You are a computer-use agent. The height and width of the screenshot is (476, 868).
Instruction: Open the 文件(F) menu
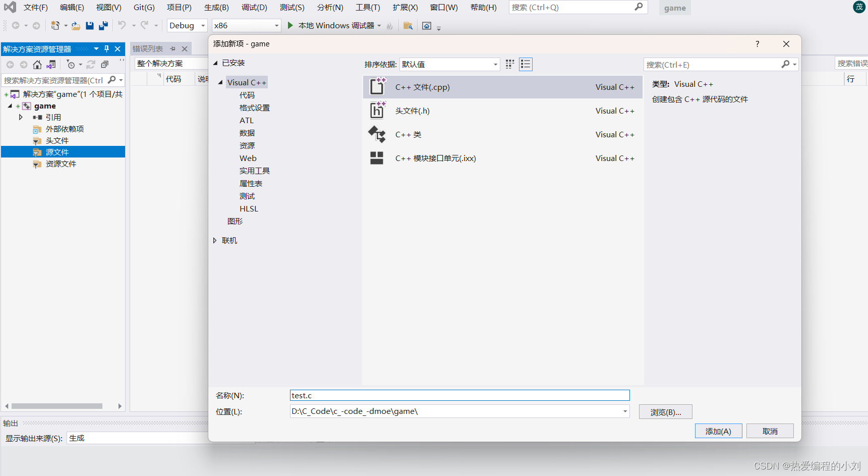[x=35, y=8]
